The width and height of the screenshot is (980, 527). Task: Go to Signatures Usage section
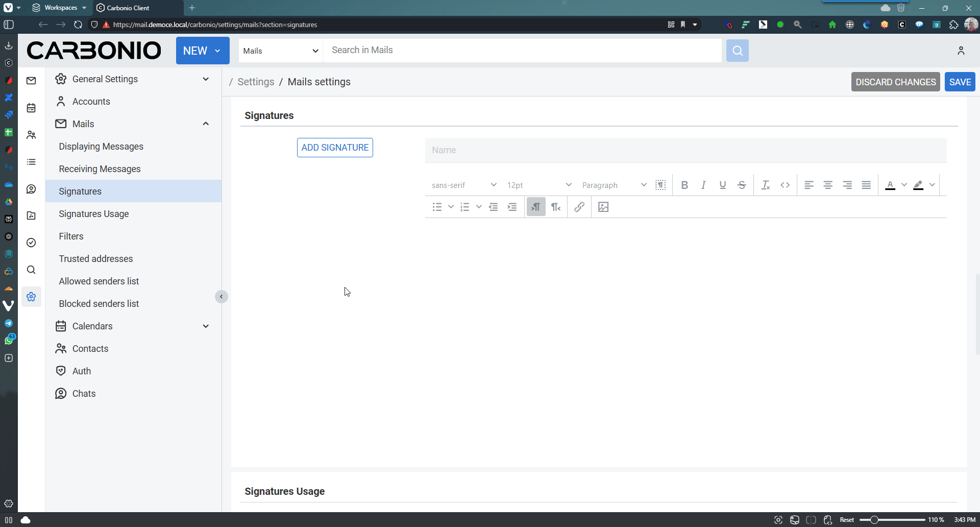pyautogui.click(x=133, y=214)
